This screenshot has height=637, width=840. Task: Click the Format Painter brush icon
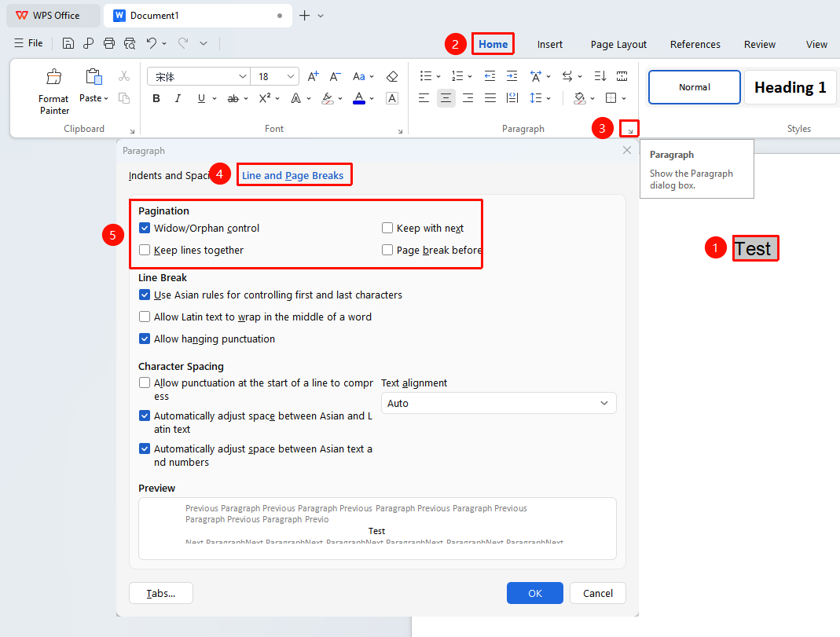click(x=53, y=77)
